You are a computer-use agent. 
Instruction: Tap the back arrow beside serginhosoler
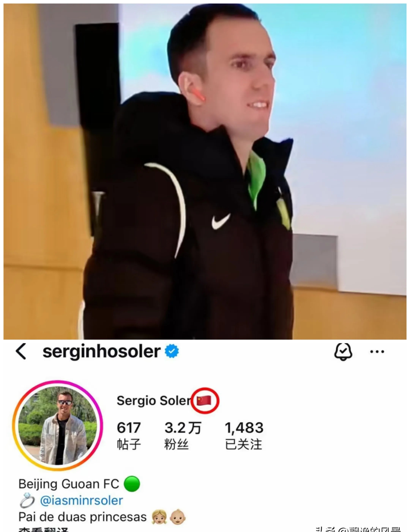[21, 351]
